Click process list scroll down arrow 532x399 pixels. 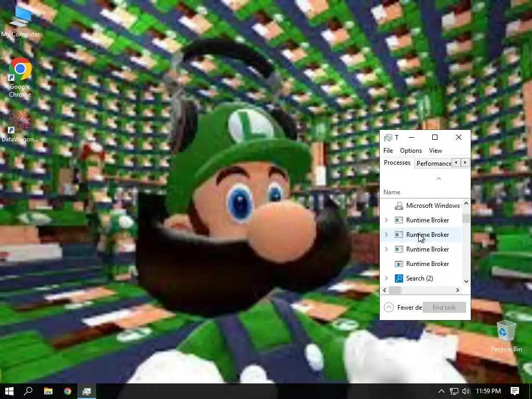point(466,281)
